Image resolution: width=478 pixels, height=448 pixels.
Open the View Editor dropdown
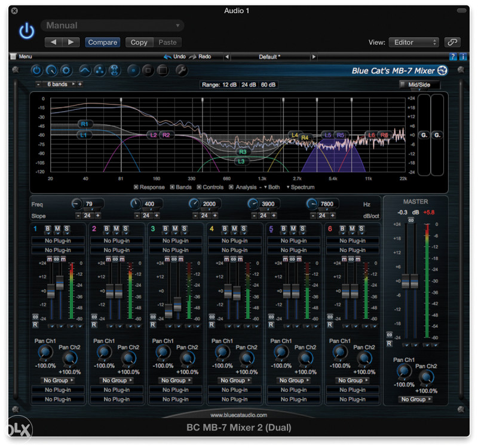pyautogui.click(x=413, y=42)
